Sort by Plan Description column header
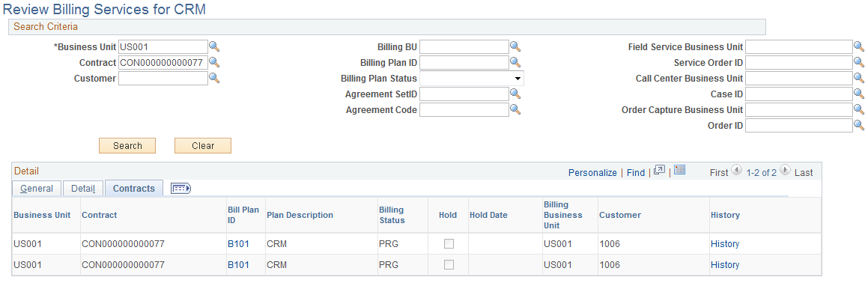The height and width of the screenshot is (283, 868). pos(300,215)
